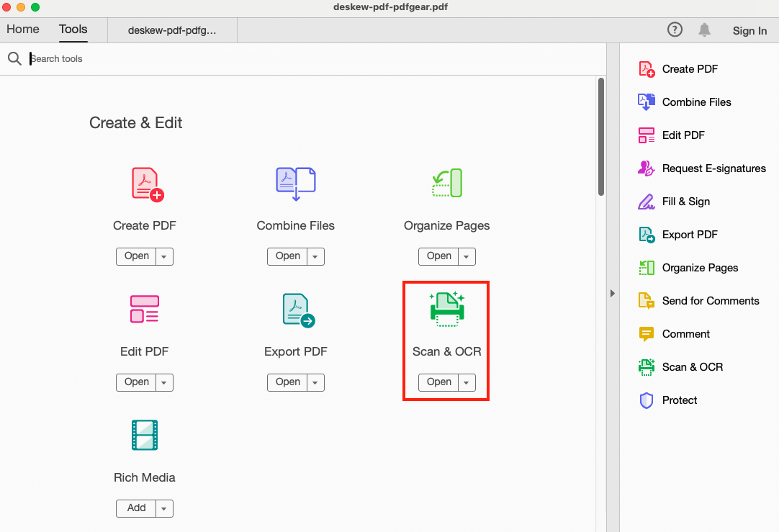Switch to deskew-pdf-pdfg... document tab
779x532 pixels.
[172, 30]
